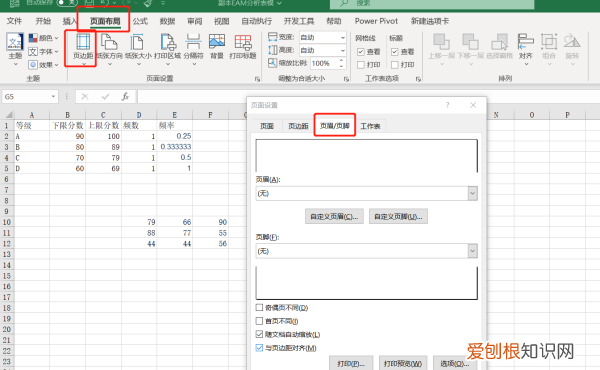The height and width of the screenshot is (370, 600).
Task: Select column D header
Action: point(139,114)
